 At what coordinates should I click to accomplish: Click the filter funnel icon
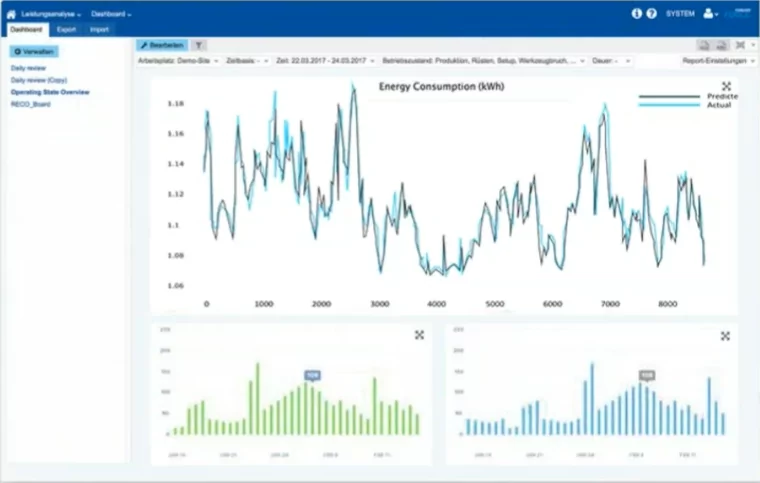[199, 45]
